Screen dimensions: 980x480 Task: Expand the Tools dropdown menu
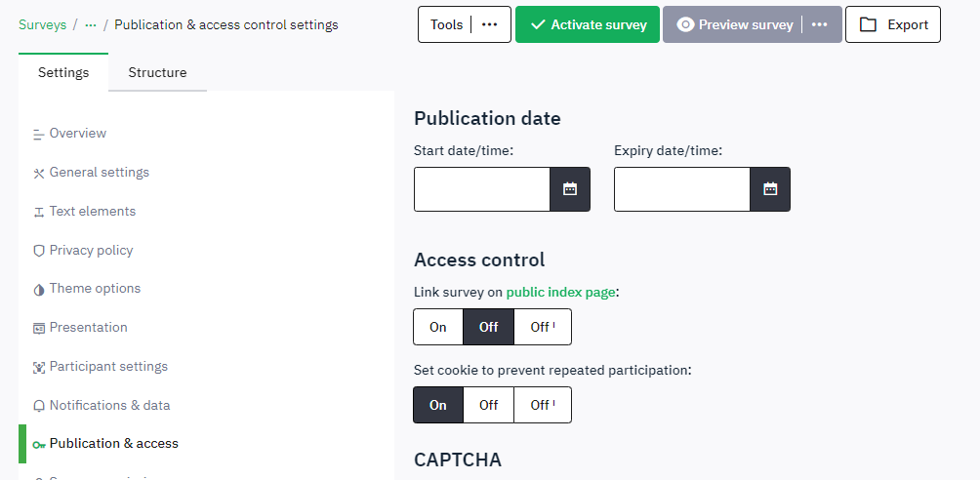tap(490, 24)
